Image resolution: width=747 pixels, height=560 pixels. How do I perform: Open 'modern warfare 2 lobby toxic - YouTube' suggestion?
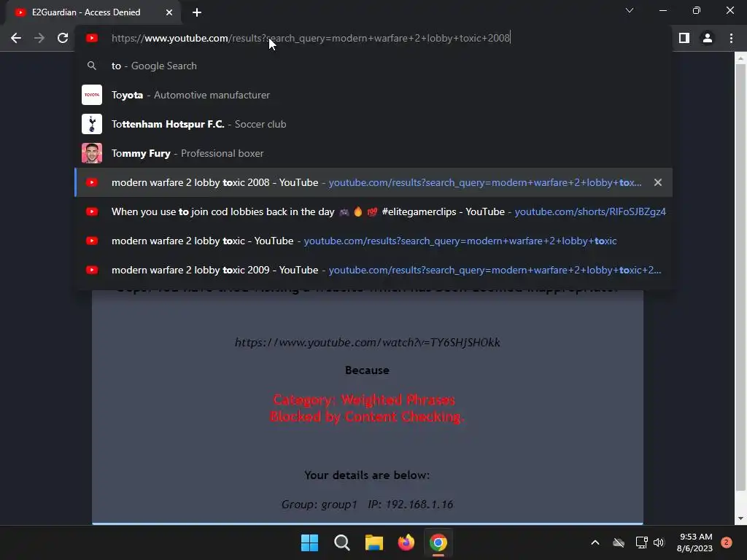[x=373, y=241]
